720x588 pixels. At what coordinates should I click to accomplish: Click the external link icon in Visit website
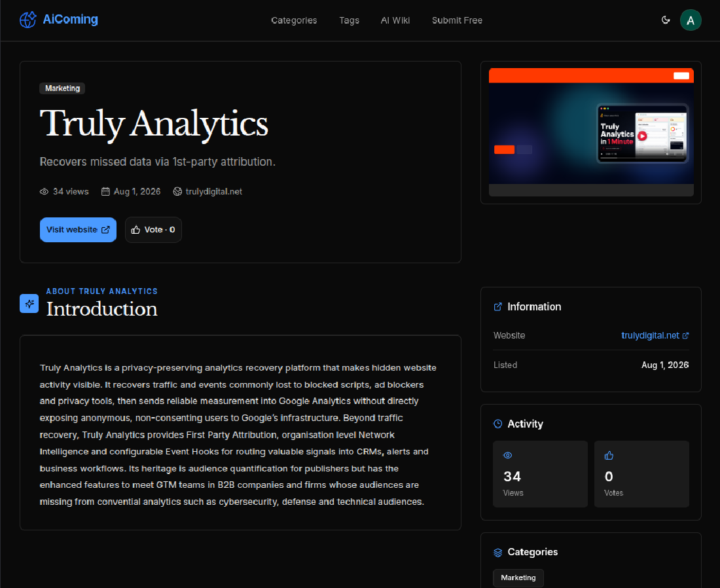pyautogui.click(x=105, y=230)
